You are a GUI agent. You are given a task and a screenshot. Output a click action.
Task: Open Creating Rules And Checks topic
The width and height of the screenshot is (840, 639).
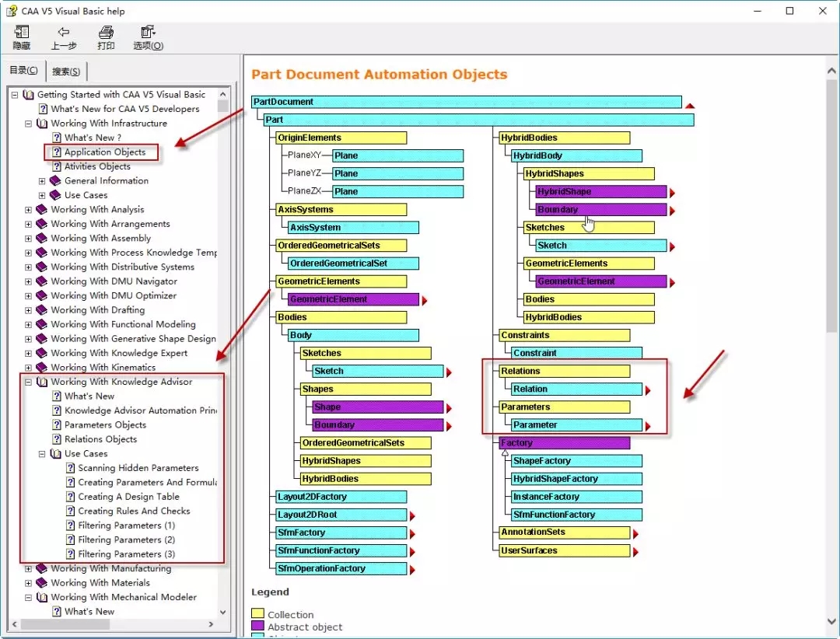click(134, 511)
